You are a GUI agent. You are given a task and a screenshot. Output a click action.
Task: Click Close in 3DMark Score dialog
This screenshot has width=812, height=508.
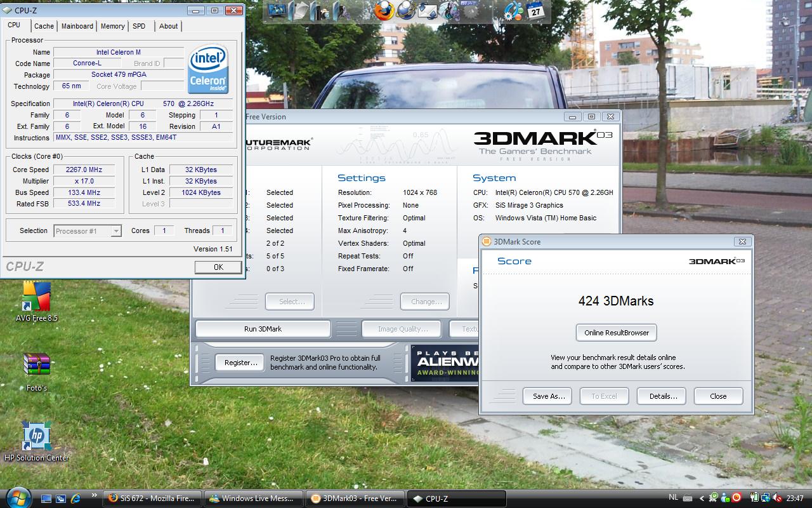click(x=718, y=396)
